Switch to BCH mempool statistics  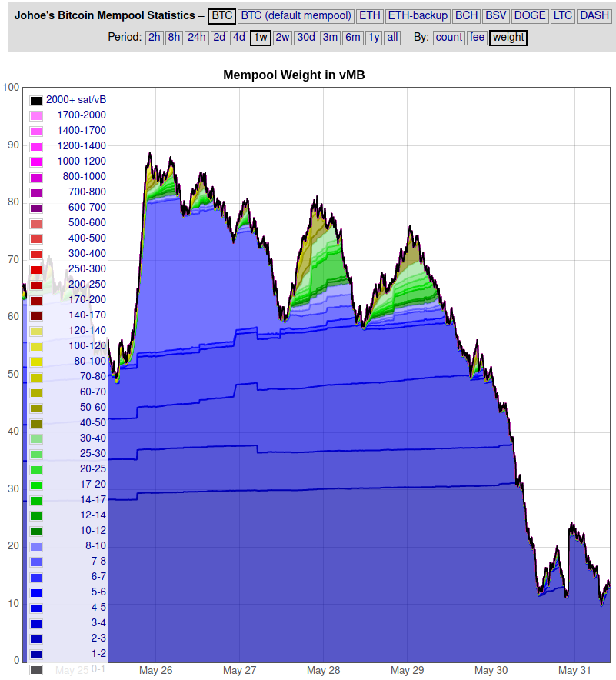tap(467, 16)
